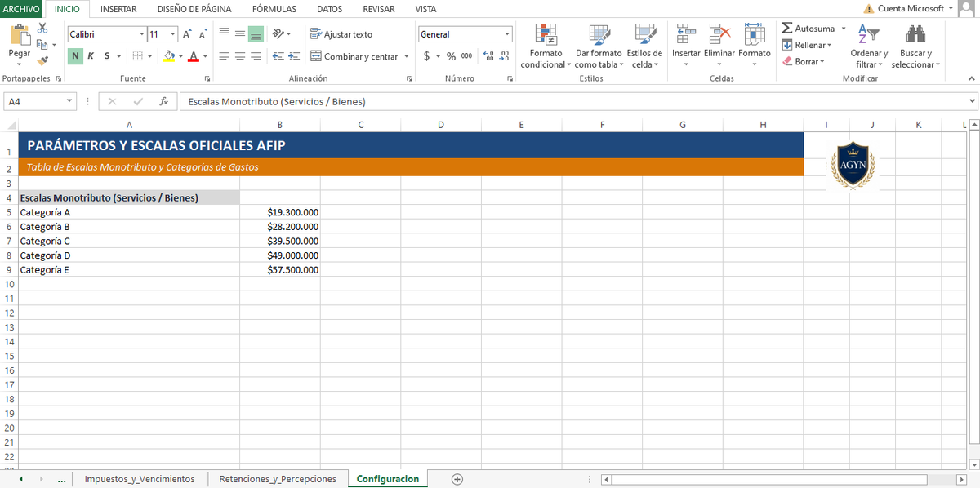Open the Impuestos_y_Vencimientos sheet tab

coord(140,479)
